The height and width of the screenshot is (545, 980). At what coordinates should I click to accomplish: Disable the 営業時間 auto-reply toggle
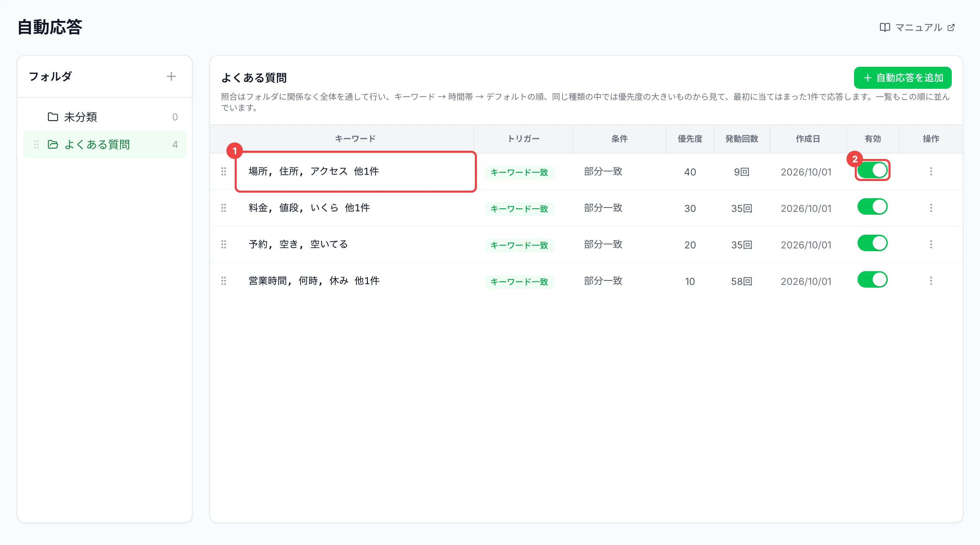(x=872, y=279)
